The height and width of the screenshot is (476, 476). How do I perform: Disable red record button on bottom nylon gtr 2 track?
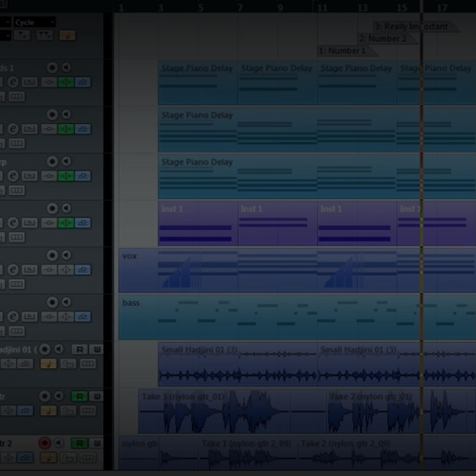point(45,443)
